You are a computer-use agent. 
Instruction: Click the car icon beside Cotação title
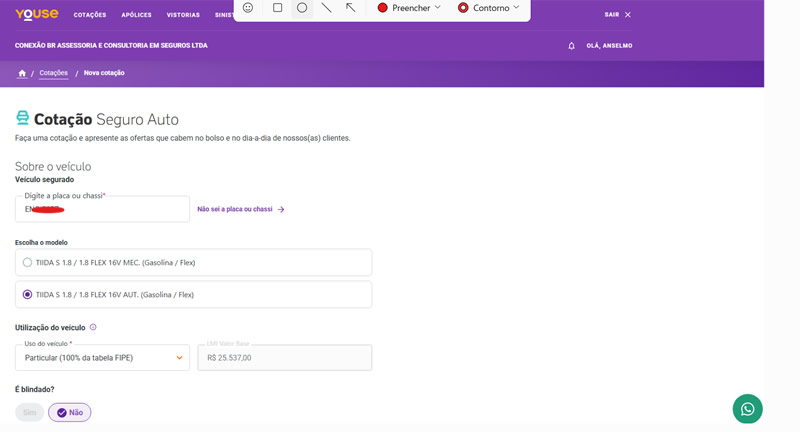coord(22,118)
